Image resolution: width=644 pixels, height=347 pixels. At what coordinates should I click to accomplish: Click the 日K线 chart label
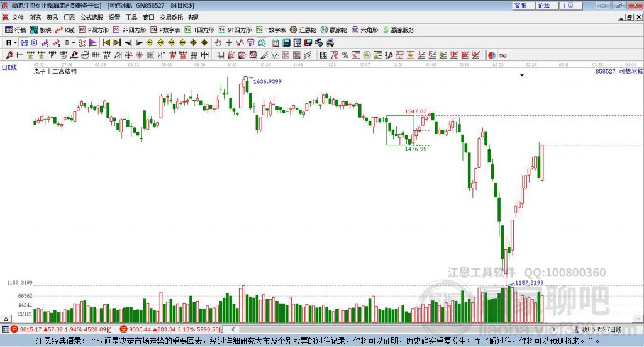9,67
